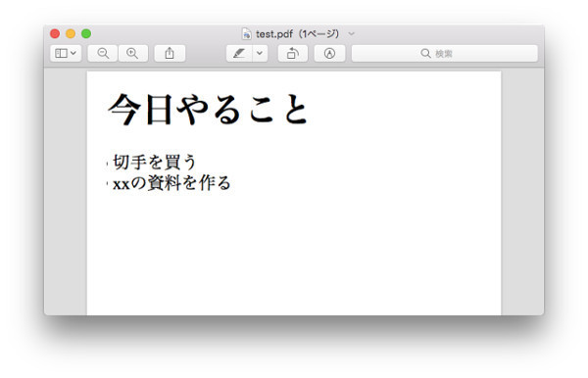Click the zoom in magnifier icon
588x378 pixels.
(132, 53)
